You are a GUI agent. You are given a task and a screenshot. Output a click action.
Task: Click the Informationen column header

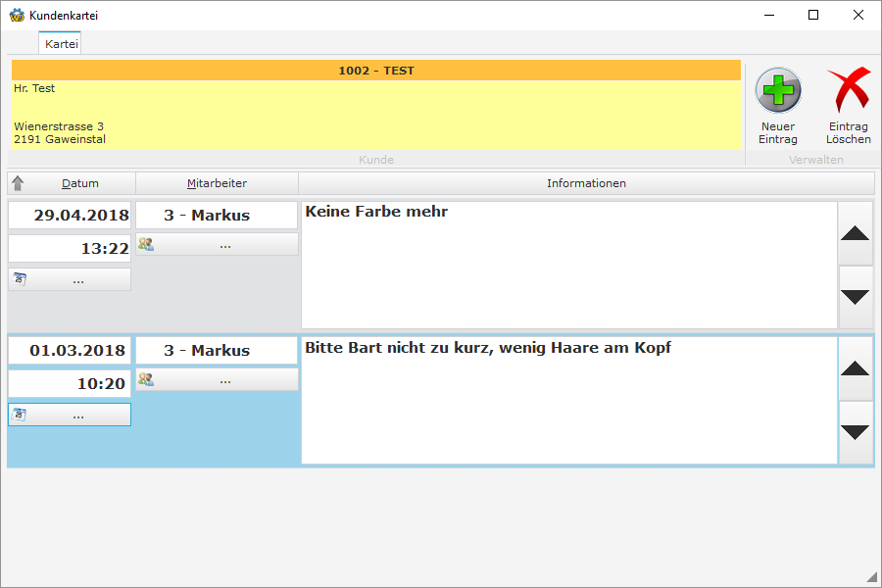(x=586, y=183)
